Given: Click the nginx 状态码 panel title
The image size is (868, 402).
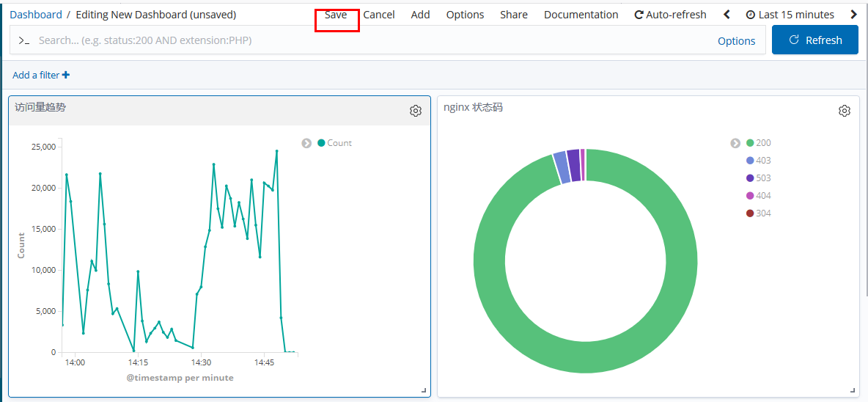Looking at the screenshot, I should [474, 108].
